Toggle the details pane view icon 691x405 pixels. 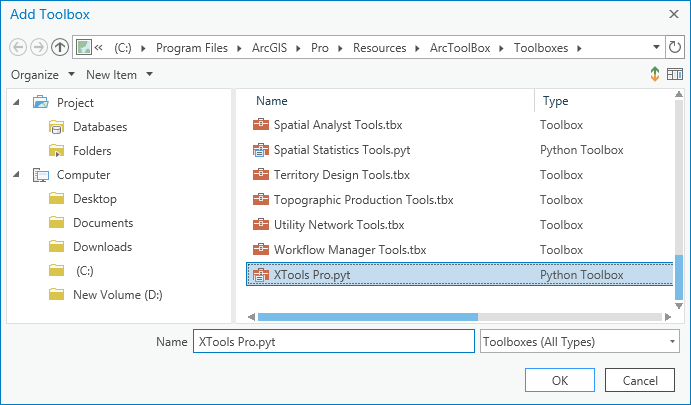point(675,74)
